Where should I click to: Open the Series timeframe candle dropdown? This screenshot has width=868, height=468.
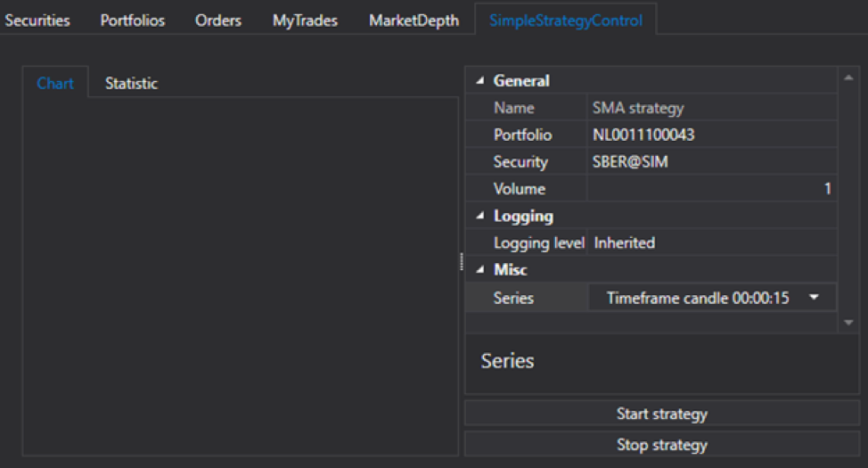pyautogui.click(x=814, y=298)
